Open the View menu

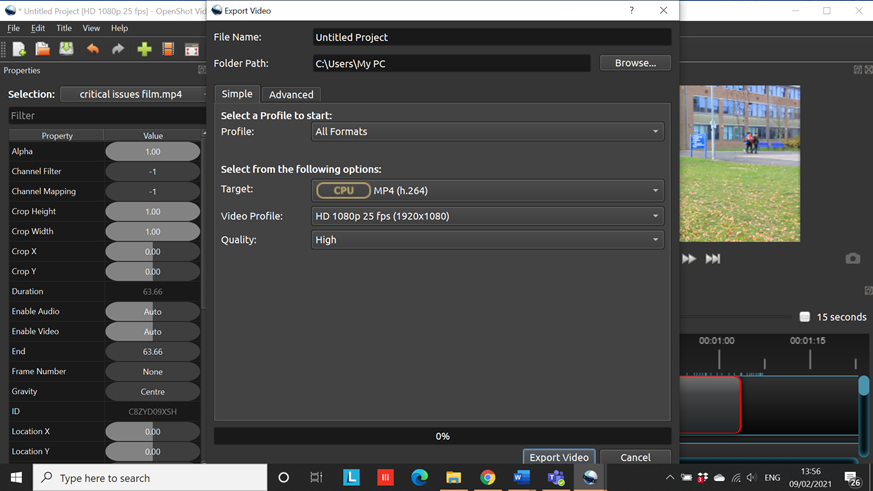(x=91, y=28)
